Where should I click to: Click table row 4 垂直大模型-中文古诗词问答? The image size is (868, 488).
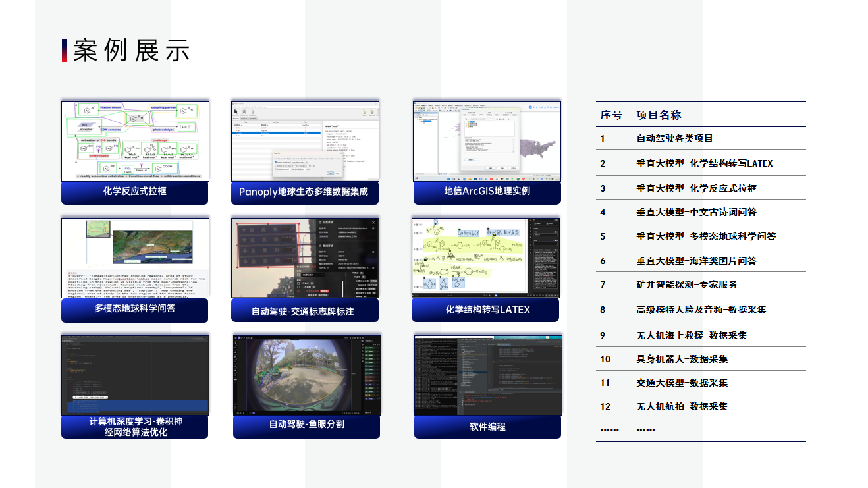(x=696, y=212)
